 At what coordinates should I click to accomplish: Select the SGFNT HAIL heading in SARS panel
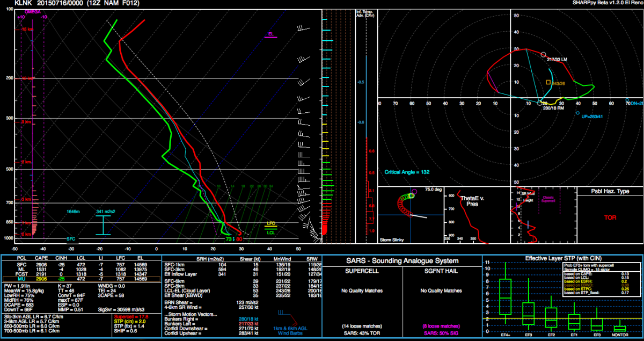click(441, 270)
